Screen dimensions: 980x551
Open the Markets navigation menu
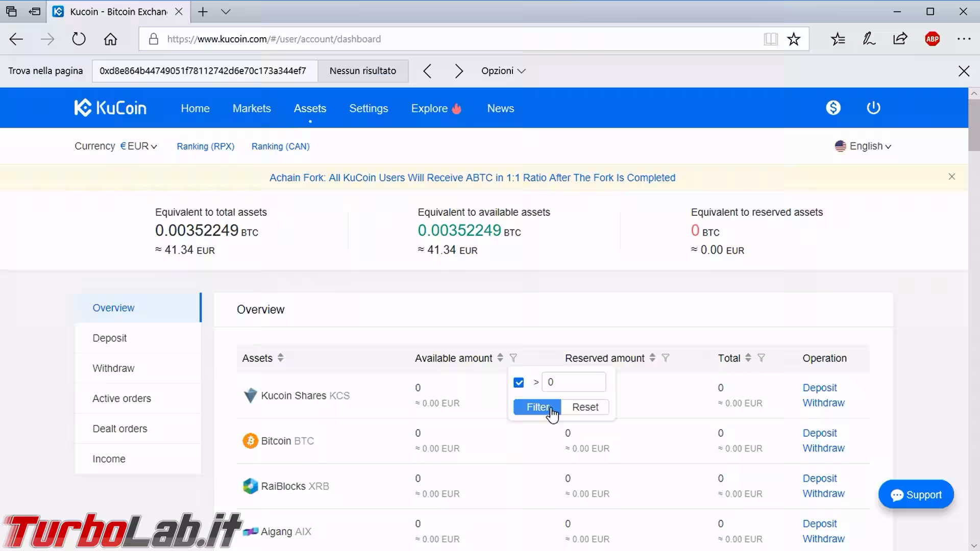[x=252, y=108]
